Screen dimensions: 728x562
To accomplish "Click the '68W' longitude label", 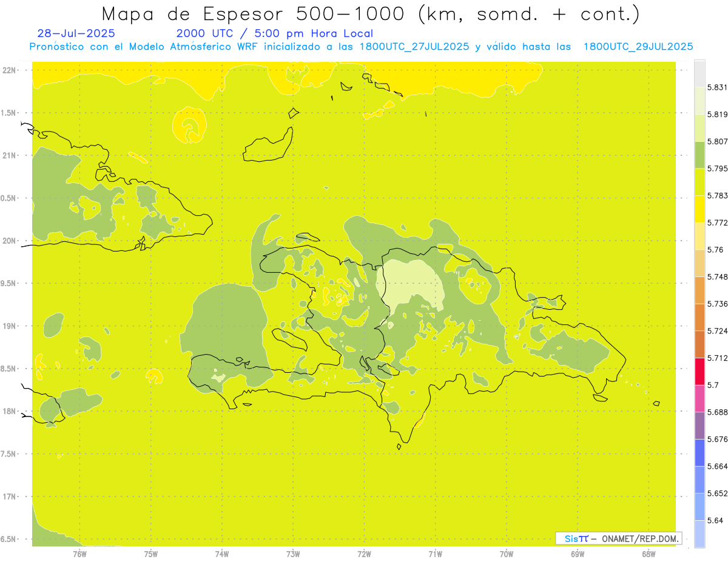I will (x=649, y=554).
